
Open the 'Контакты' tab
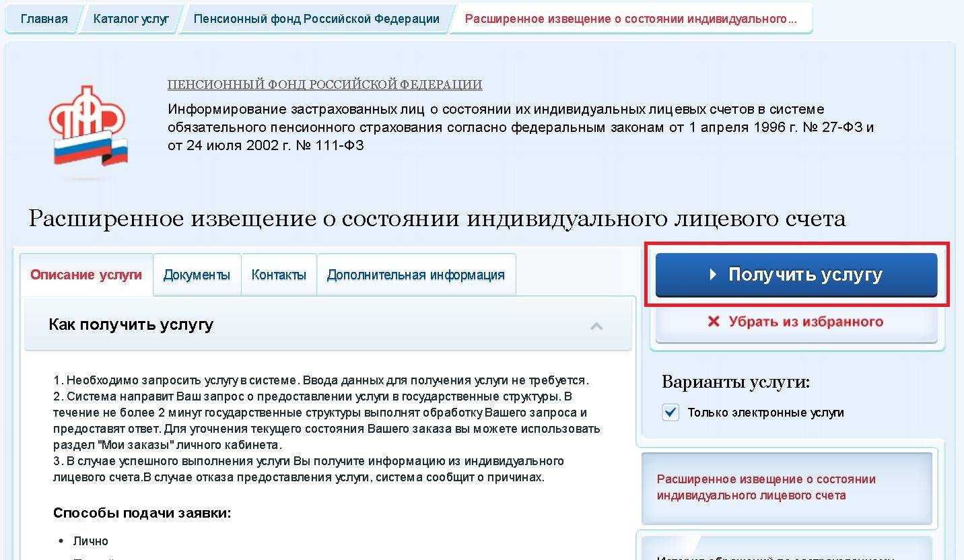(279, 275)
